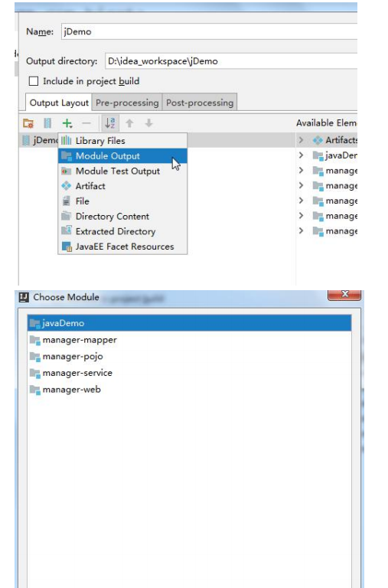388x588 pixels.
Task: Click the Available Elements header text
Action: point(326,122)
